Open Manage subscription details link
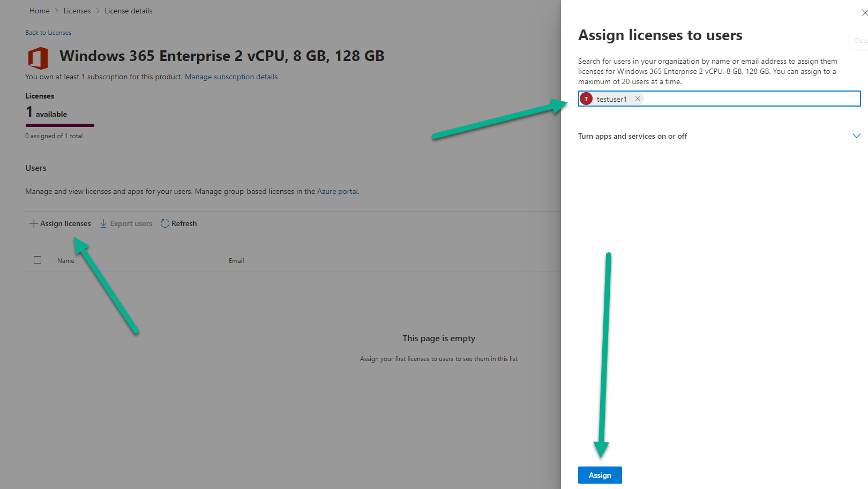 coord(231,77)
